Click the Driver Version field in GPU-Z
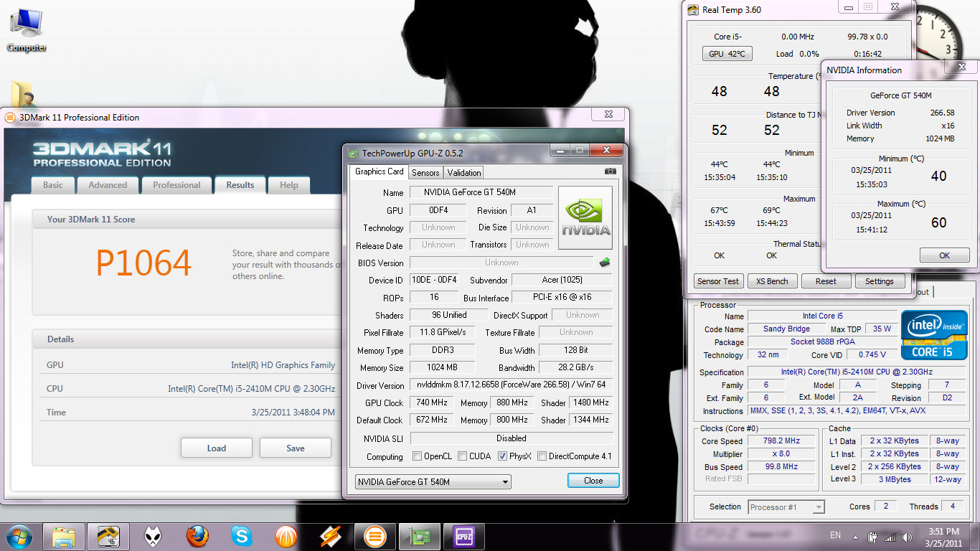Image resolution: width=980 pixels, height=551 pixels. (512, 385)
